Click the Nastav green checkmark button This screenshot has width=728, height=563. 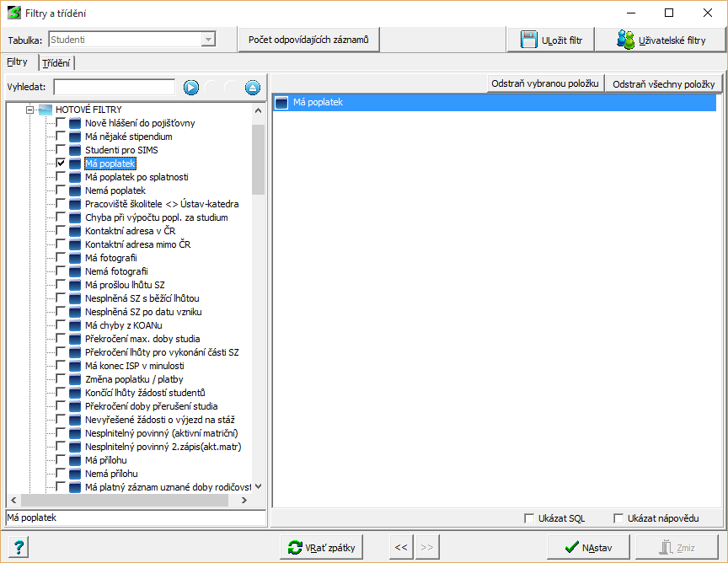[589, 547]
